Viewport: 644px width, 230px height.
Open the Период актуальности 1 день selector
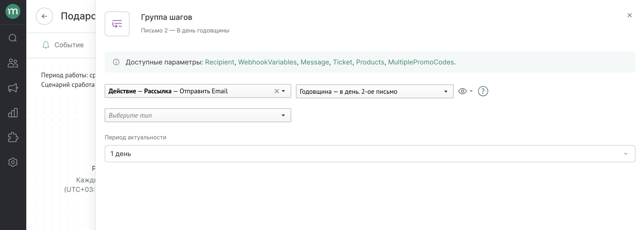[x=370, y=154]
